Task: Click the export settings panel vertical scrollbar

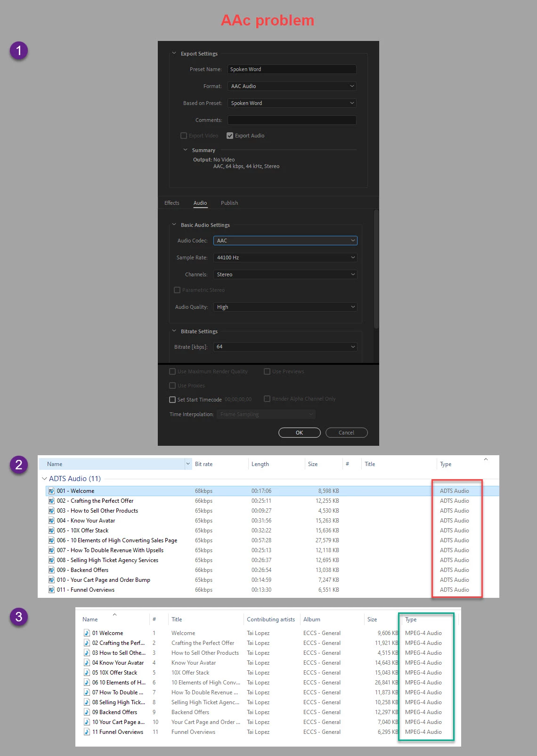Action: click(376, 270)
